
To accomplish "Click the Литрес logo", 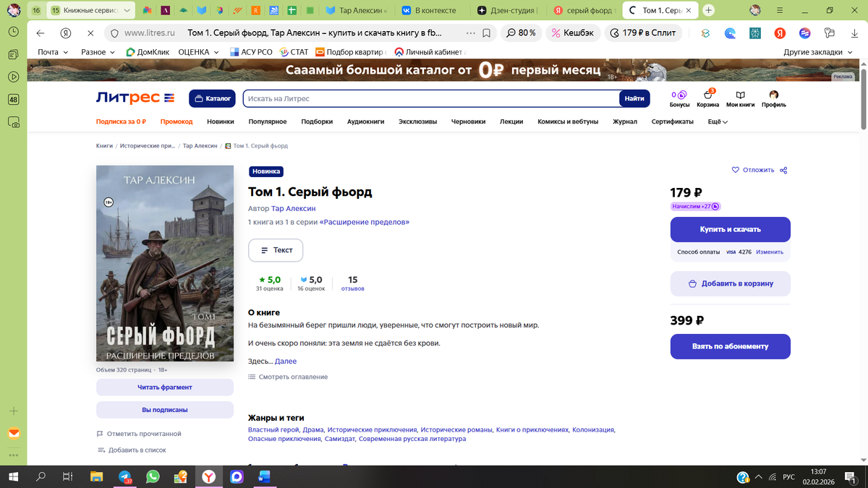I will (x=135, y=98).
